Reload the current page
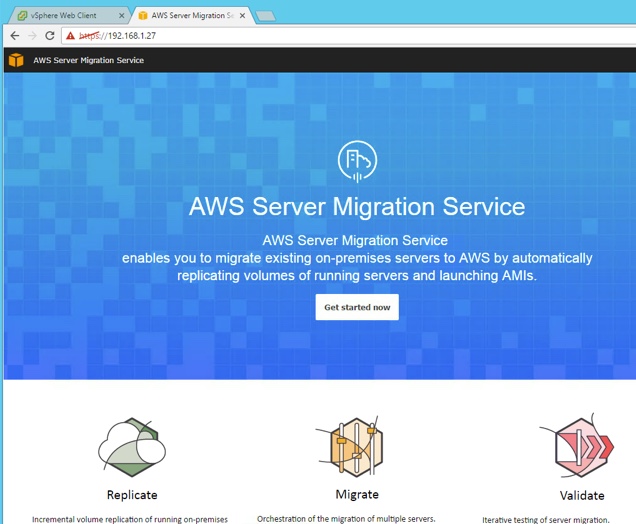 coord(50,36)
